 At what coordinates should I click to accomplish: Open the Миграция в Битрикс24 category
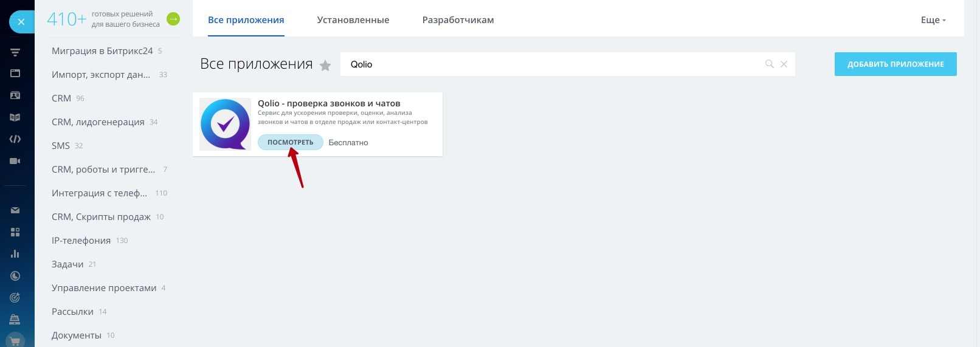(102, 51)
